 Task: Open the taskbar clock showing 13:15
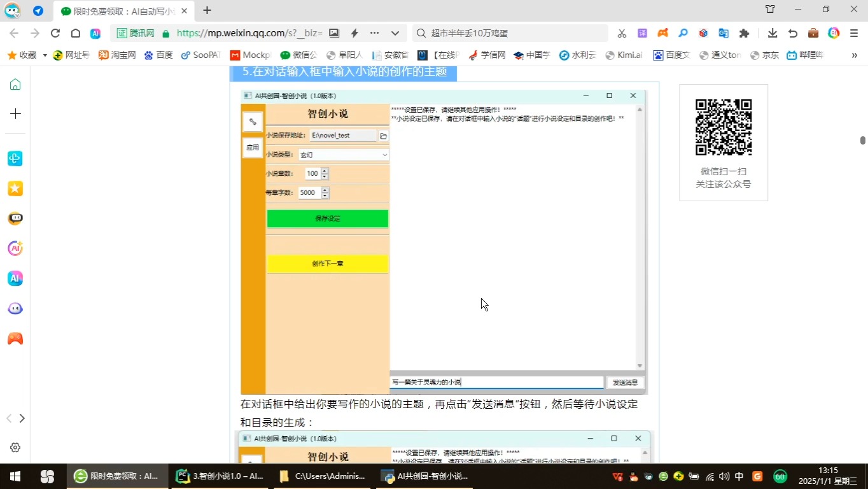[x=828, y=476]
